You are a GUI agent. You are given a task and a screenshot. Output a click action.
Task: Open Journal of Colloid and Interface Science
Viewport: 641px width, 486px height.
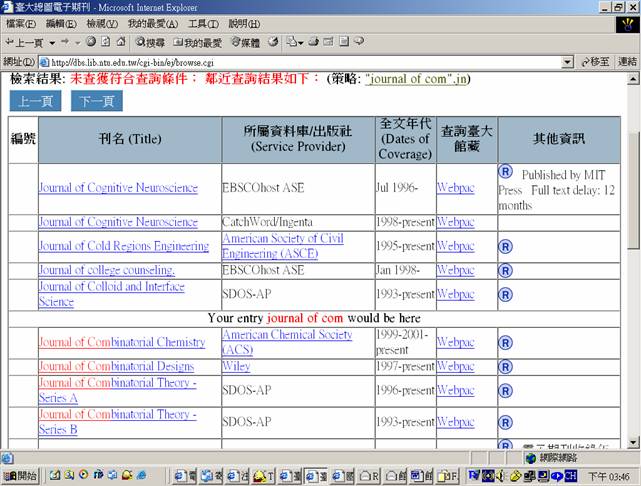(x=112, y=294)
